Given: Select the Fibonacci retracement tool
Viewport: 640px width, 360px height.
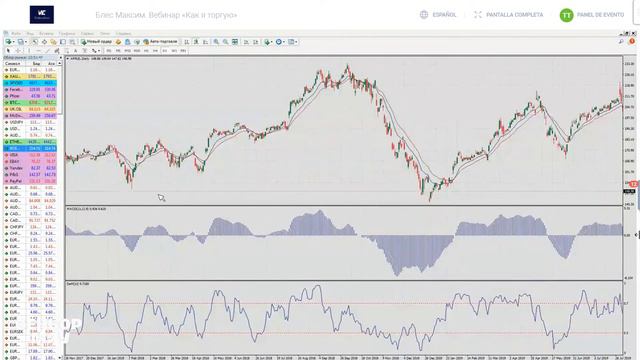Looking at the screenshot, I should coord(66,51).
